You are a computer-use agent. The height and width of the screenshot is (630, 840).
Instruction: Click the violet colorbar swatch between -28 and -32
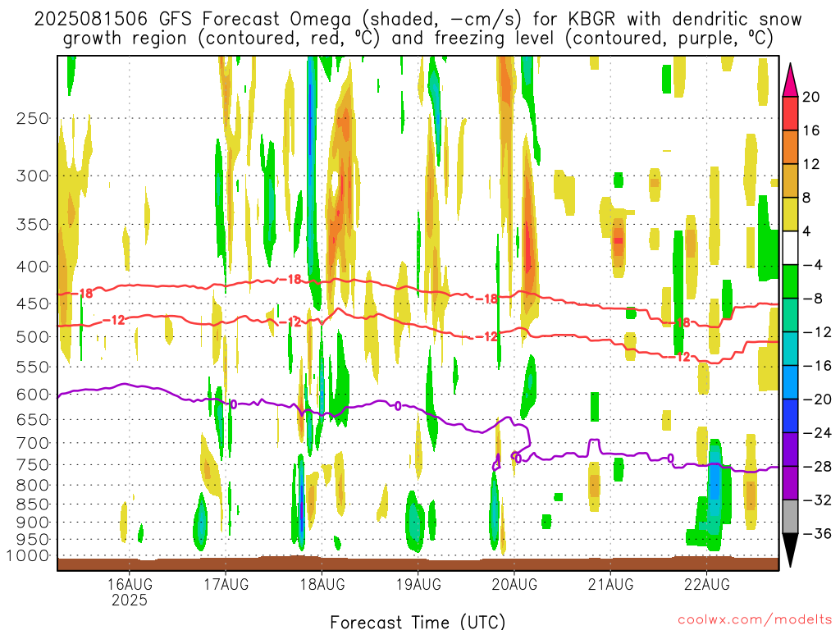[790, 482]
